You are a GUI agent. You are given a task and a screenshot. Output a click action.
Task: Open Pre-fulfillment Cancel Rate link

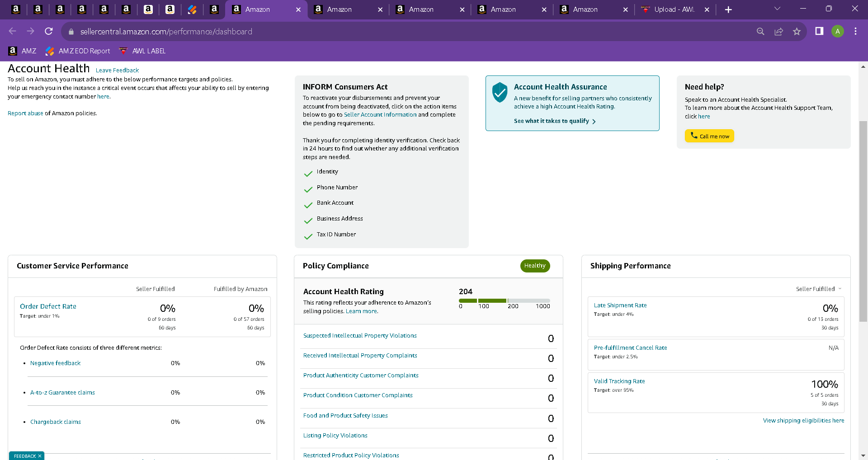coord(630,348)
